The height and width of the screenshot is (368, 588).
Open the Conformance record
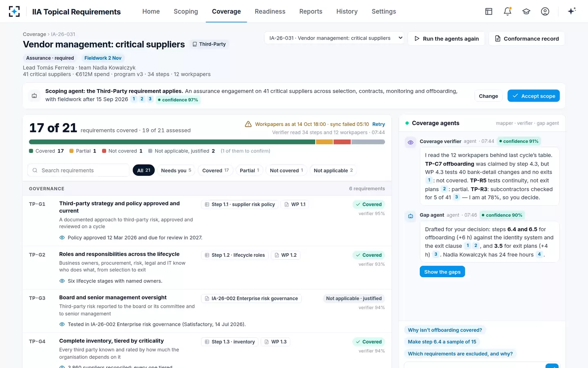[527, 38]
